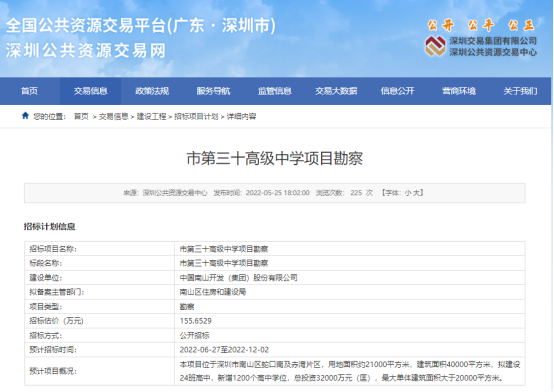
Task: Click the 标段名称 label cell
Action: (99, 263)
